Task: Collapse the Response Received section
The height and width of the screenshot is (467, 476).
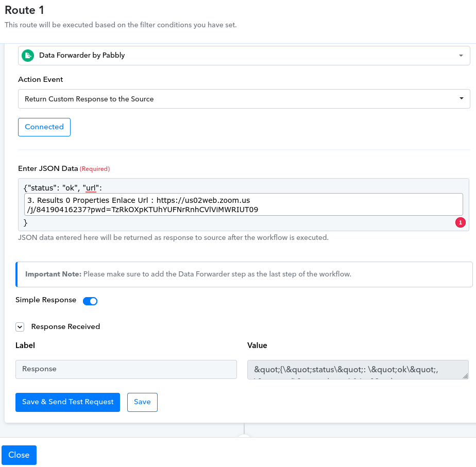Action: (x=20, y=327)
